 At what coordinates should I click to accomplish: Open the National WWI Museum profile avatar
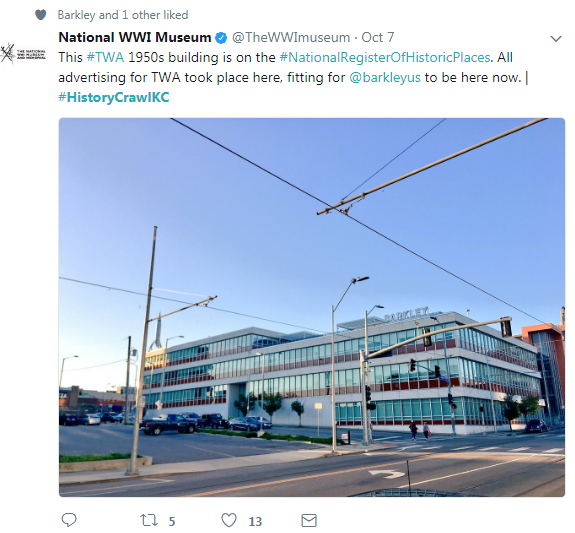(23, 54)
